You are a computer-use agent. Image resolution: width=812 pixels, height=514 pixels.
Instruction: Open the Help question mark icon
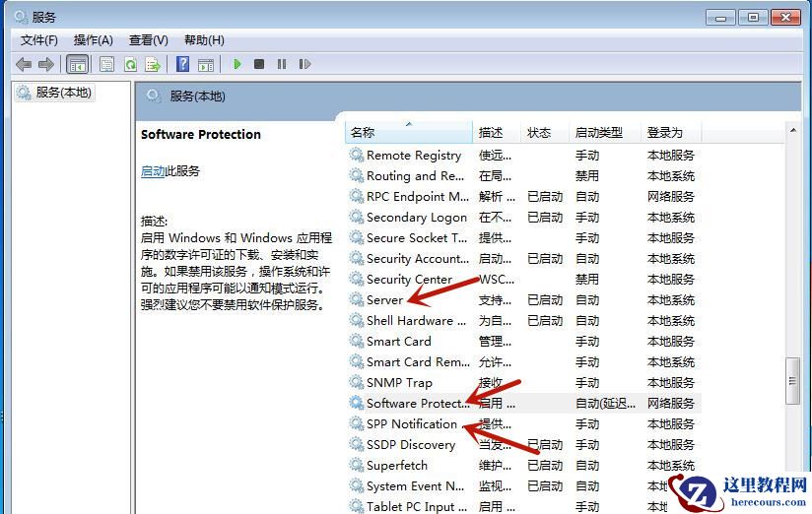[x=183, y=64]
